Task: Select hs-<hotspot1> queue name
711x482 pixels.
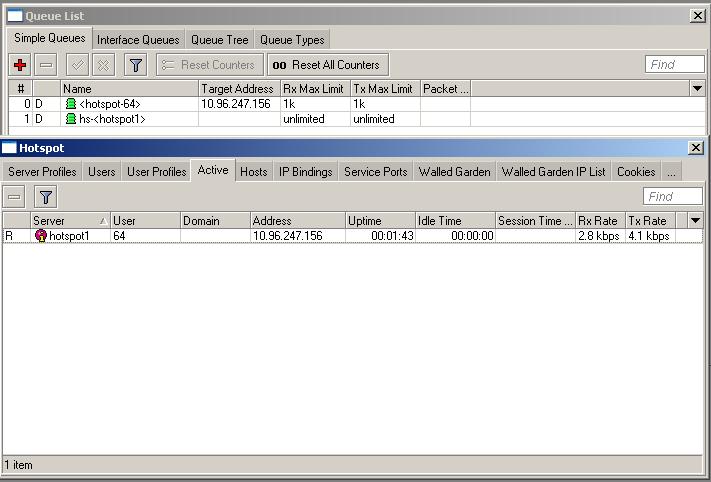Action: pos(112,119)
